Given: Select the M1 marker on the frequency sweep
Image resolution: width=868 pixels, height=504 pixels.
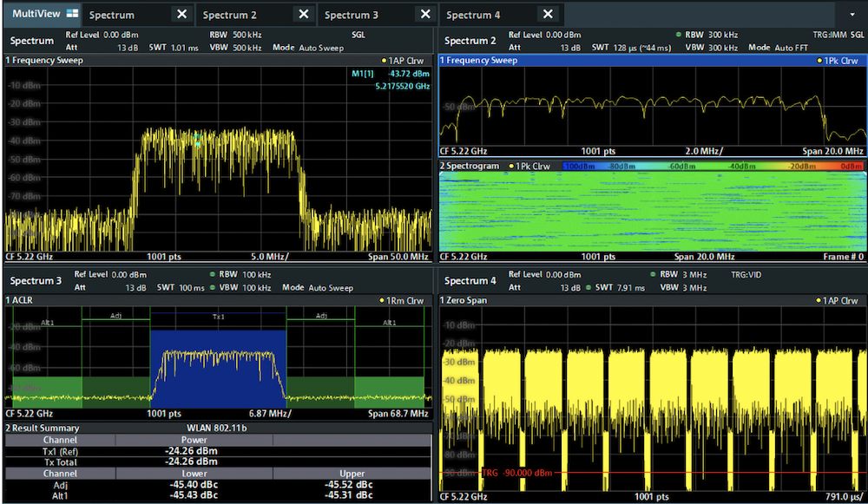Looking at the screenshot, I should [x=197, y=141].
